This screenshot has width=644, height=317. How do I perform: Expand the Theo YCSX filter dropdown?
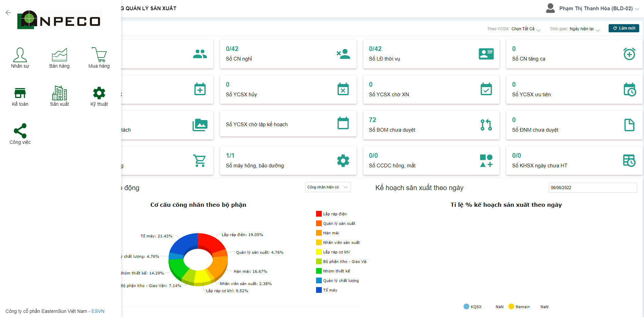point(526,29)
